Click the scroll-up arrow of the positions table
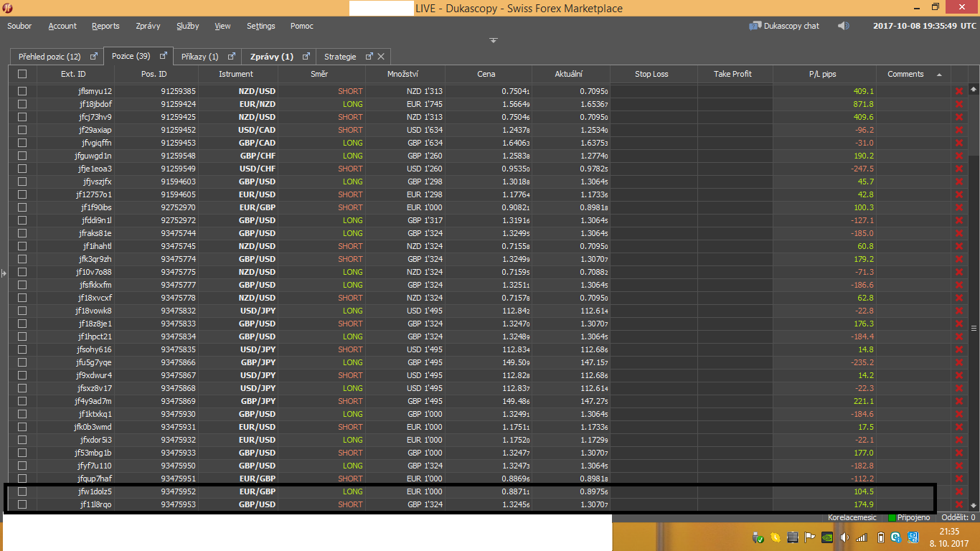Viewport: 980px width, 551px height. point(974,89)
